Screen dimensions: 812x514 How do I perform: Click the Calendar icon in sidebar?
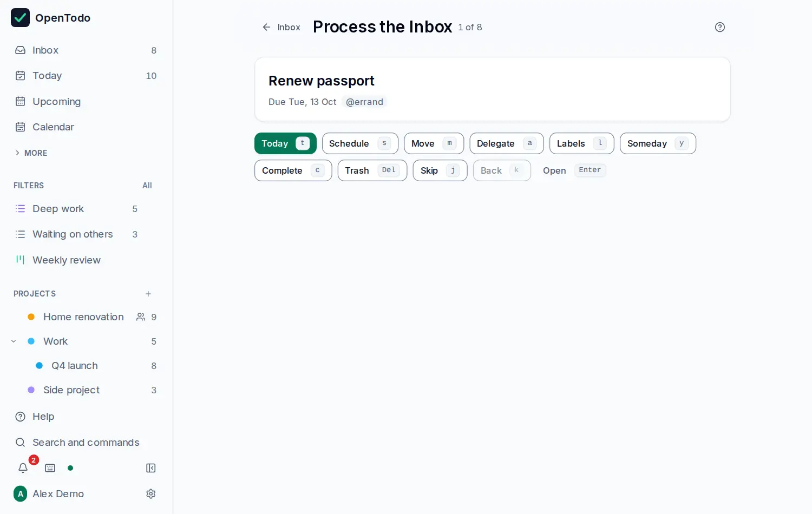click(21, 127)
